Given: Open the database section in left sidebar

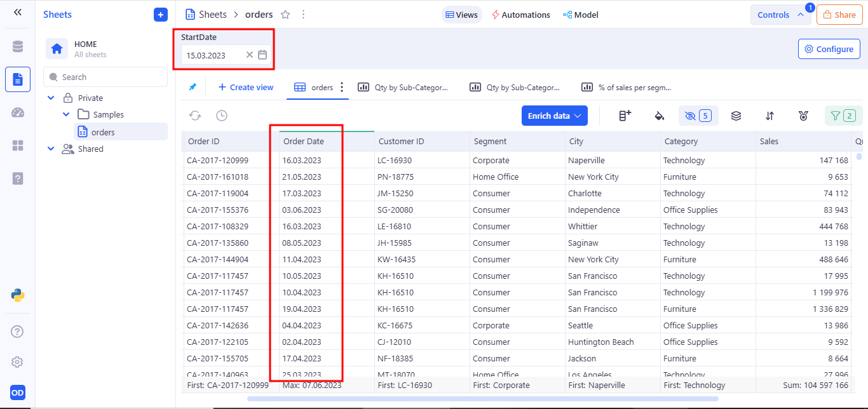Looking at the screenshot, I should 17,46.
